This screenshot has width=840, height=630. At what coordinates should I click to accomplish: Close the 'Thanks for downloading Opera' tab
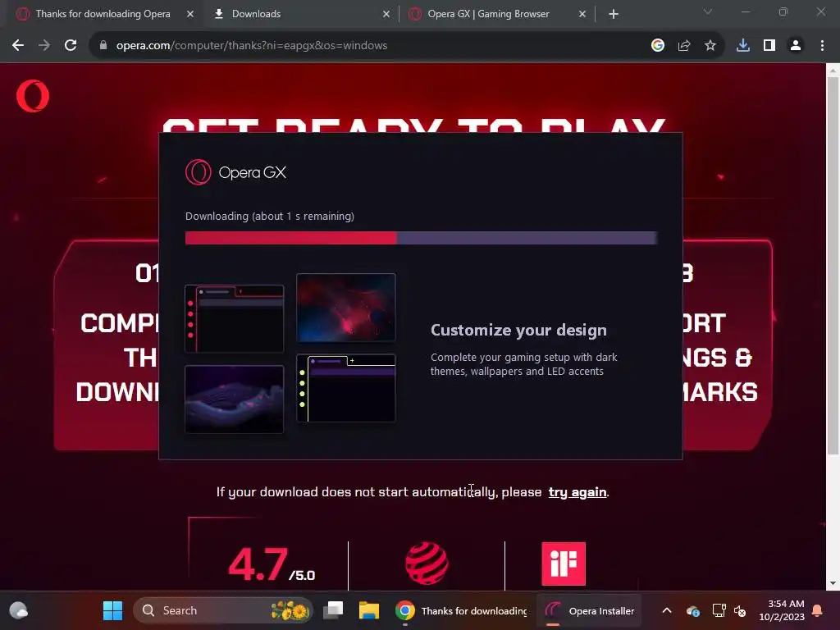[x=190, y=14]
